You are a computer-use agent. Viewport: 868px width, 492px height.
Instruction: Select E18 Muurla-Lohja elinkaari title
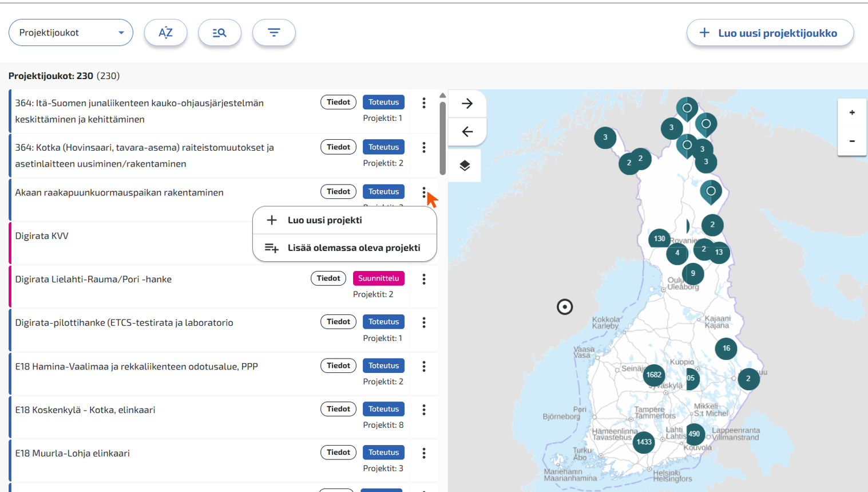72,454
